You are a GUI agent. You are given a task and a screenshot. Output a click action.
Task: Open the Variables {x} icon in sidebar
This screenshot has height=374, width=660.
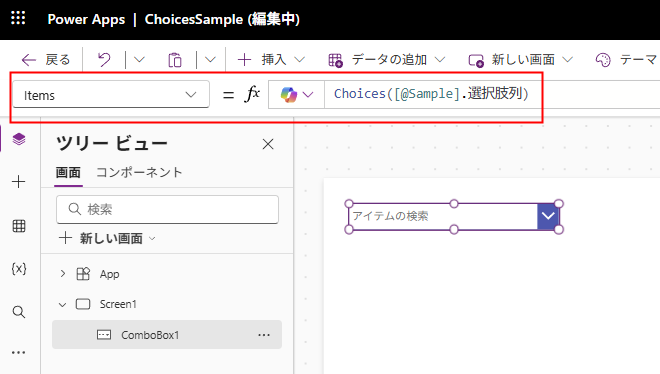click(19, 268)
